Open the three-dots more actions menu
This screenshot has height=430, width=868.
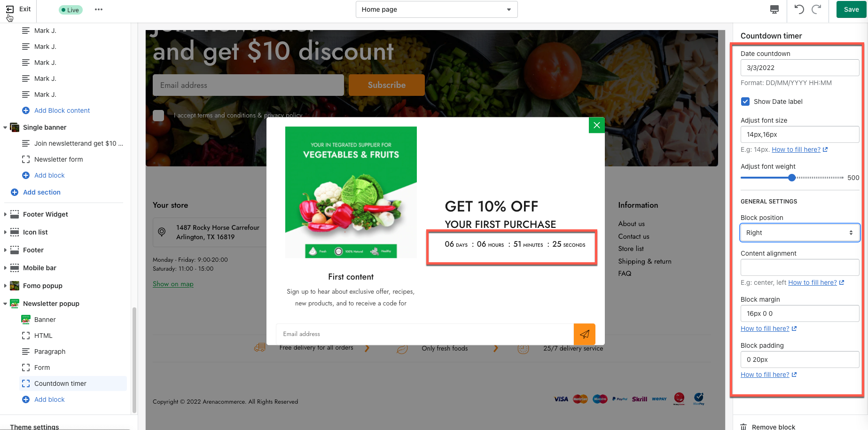99,9
